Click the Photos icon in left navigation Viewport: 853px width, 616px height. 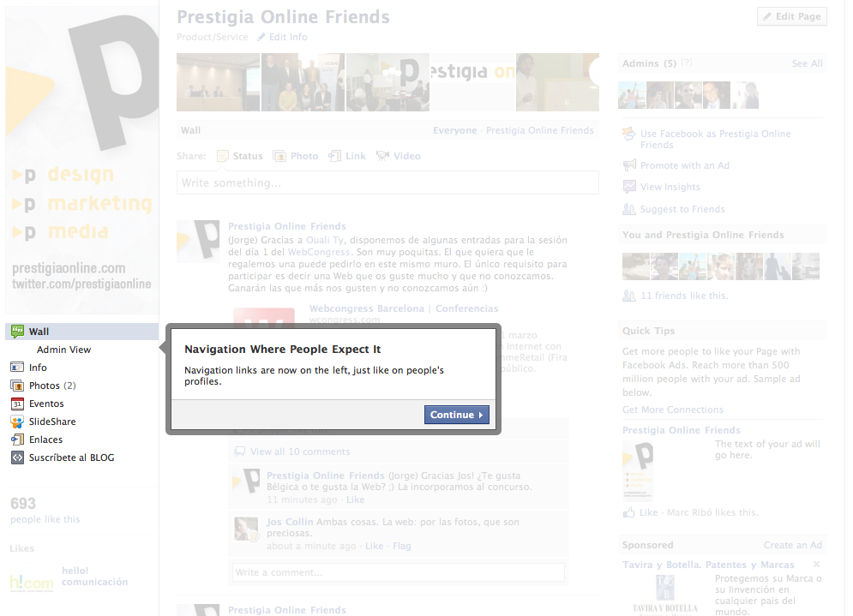point(17,386)
